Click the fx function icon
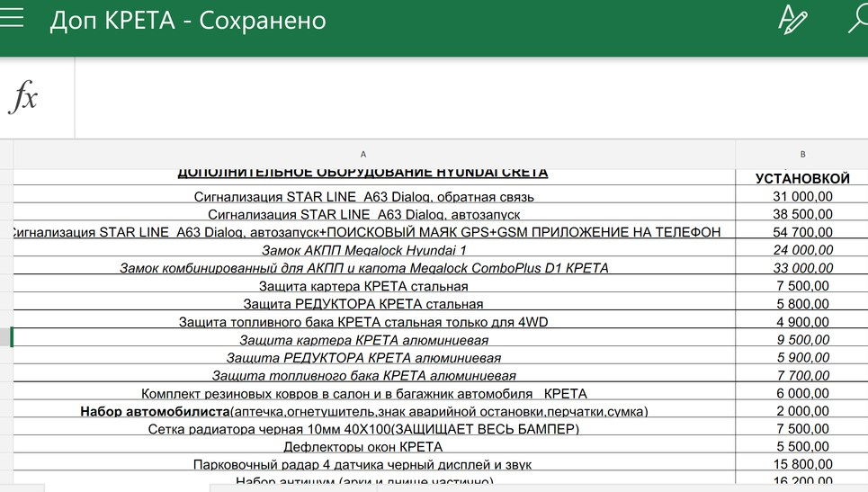The width and height of the screenshot is (868, 492). (23, 96)
